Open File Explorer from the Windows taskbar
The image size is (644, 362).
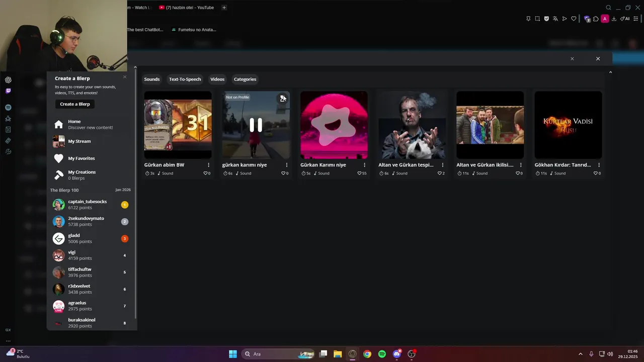click(x=338, y=354)
